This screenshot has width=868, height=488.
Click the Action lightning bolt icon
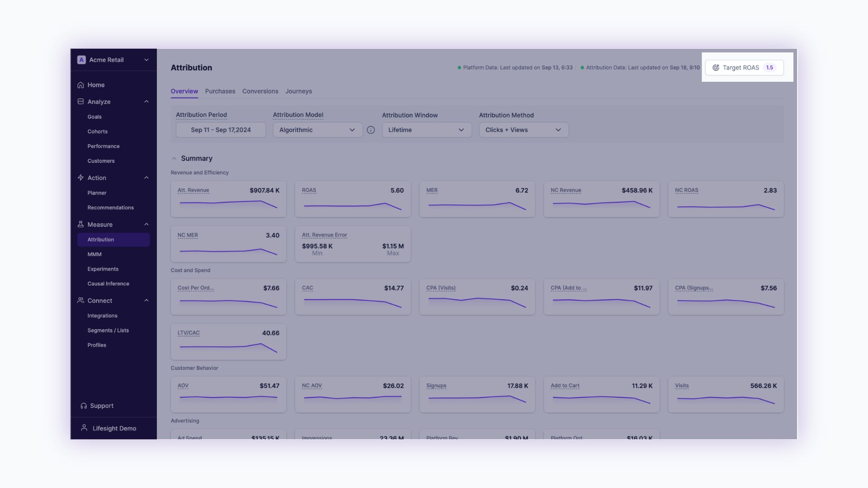coord(80,178)
